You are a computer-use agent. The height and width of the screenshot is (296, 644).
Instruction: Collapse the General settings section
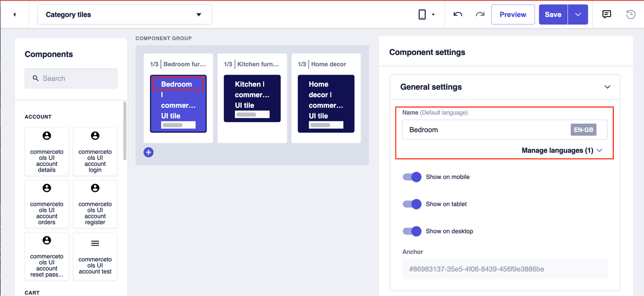coord(607,87)
